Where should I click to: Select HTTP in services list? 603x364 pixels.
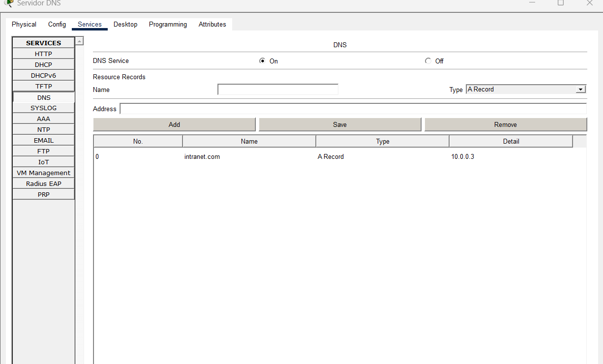click(43, 54)
